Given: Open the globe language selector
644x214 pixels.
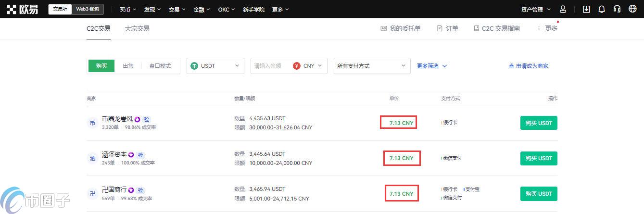Looking at the screenshot, I should pyautogui.click(x=632, y=9).
